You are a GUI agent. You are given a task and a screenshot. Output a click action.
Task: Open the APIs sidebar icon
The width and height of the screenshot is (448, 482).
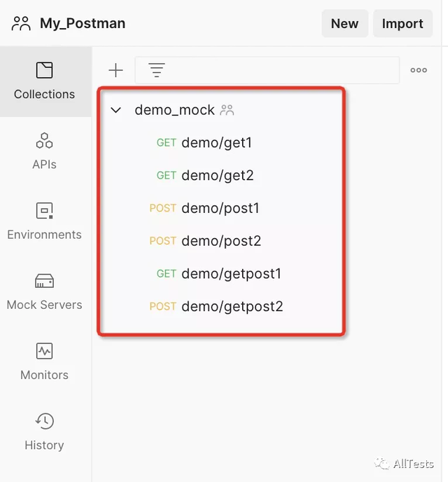point(45,141)
